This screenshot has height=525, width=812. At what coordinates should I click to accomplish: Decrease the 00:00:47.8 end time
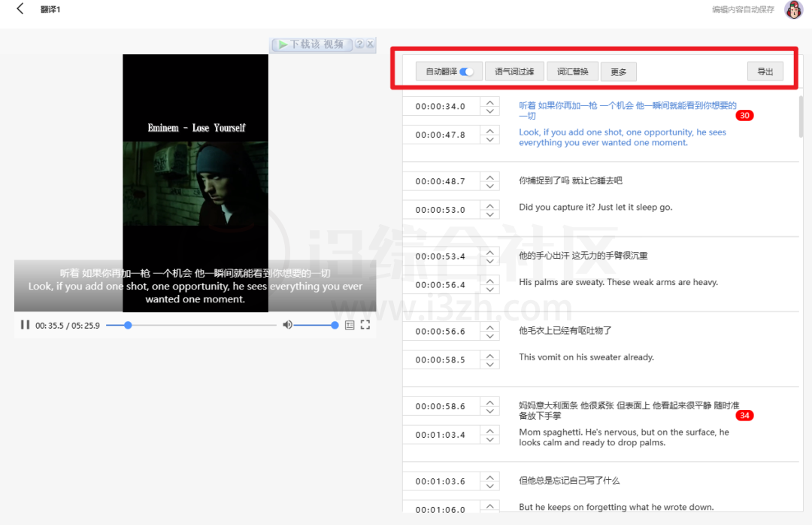(490, 139)
